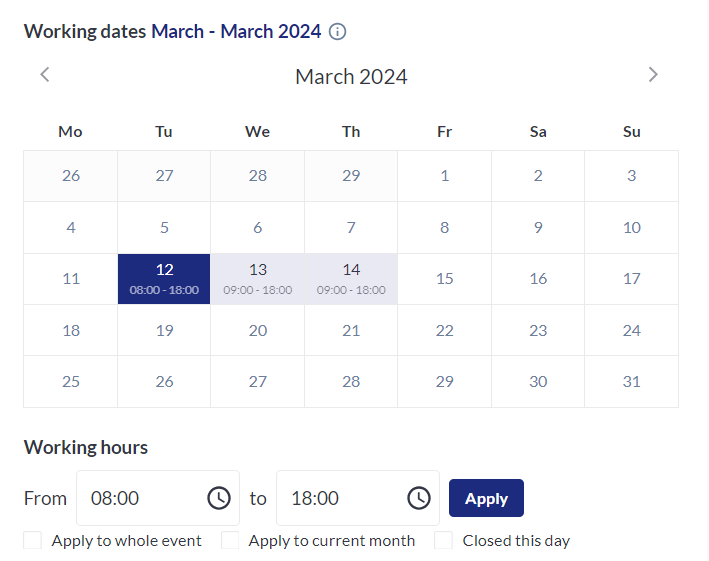Image resolution: width=709 pixels, height=561 pixels.
Task: Choose March 1 in the Friday column
Action: pos(444,176)
